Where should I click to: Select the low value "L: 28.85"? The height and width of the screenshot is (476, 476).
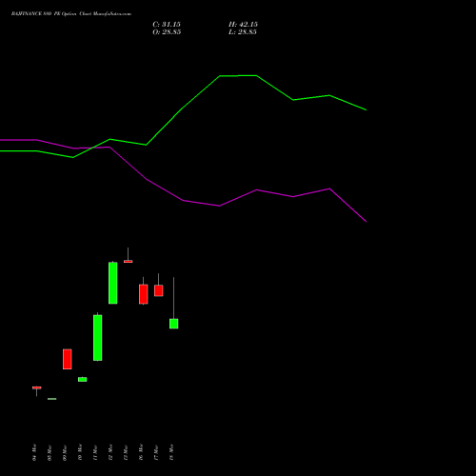[x=243, y=32]
